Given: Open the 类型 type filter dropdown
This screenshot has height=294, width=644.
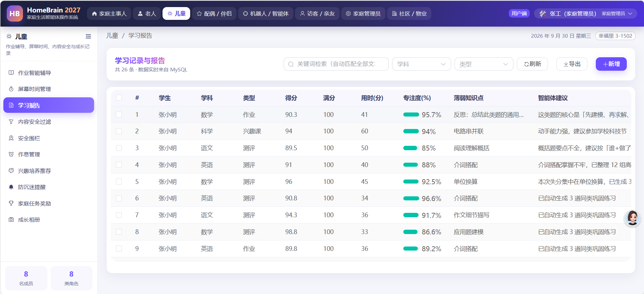Looking at the screenshot, I should [x=484, y=64].
